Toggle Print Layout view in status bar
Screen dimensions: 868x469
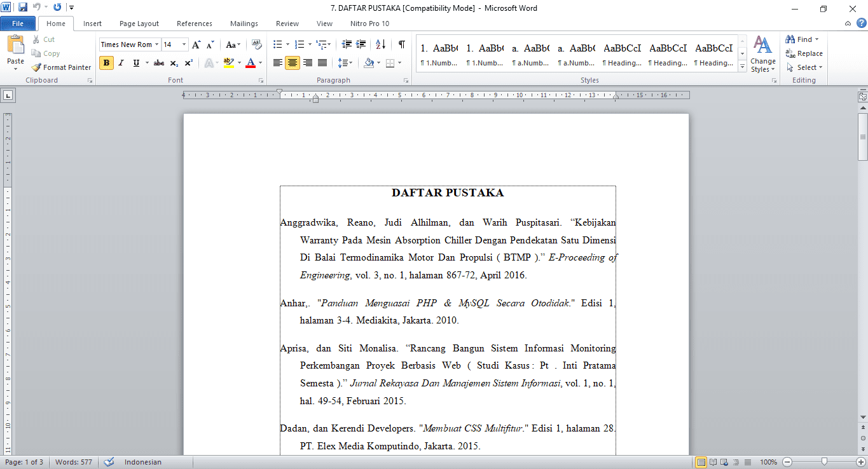pyautogui.click(x=701, y=462)
